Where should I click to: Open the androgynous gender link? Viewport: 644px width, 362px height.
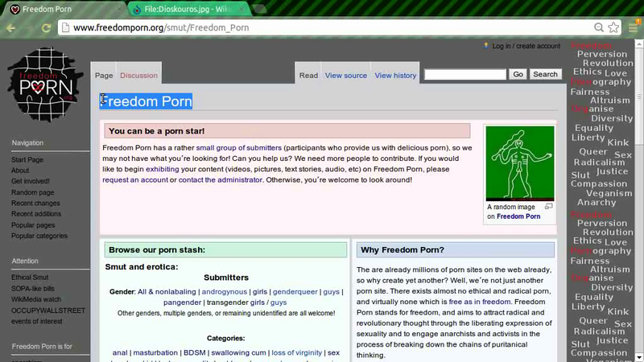225,292
